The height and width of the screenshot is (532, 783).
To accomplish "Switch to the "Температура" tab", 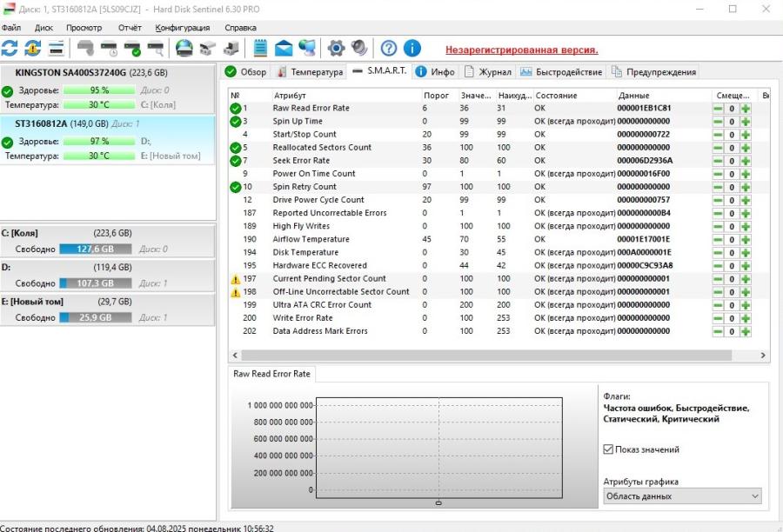I will [x=310, y=72].
